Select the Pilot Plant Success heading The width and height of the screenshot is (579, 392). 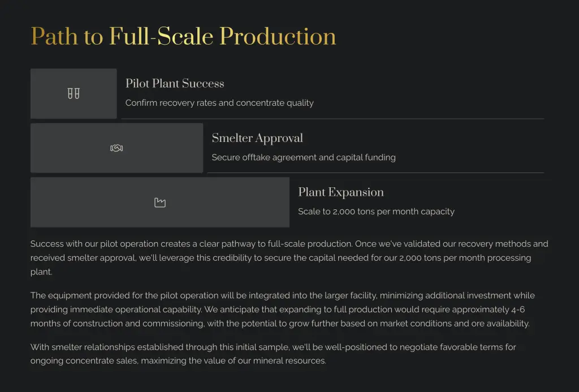[x=175, y=84]
